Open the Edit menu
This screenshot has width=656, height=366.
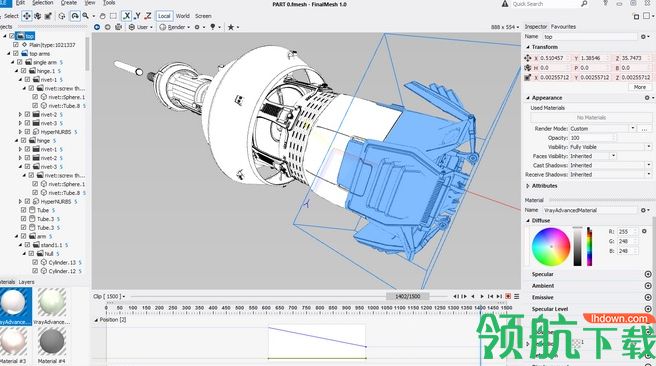click(x=20, y=3)
